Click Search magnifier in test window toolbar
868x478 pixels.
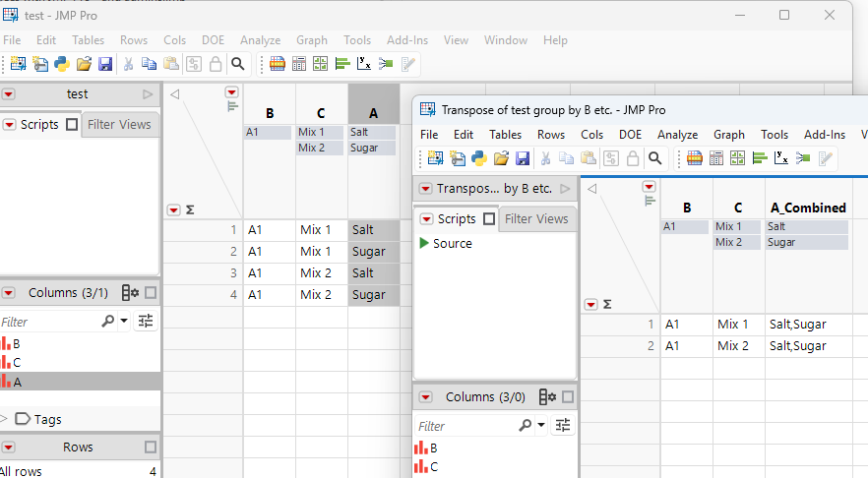click(238, 64)
